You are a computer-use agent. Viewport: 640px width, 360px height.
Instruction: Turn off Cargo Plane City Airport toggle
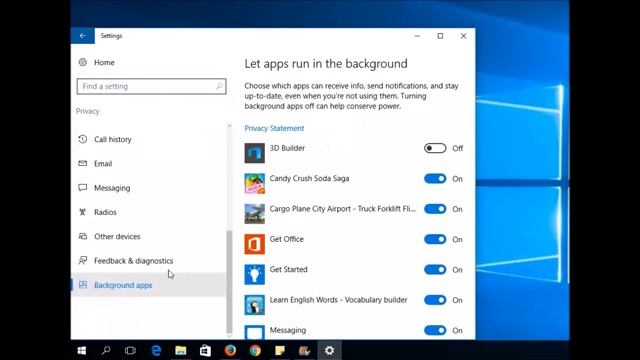tap(435, 209)
